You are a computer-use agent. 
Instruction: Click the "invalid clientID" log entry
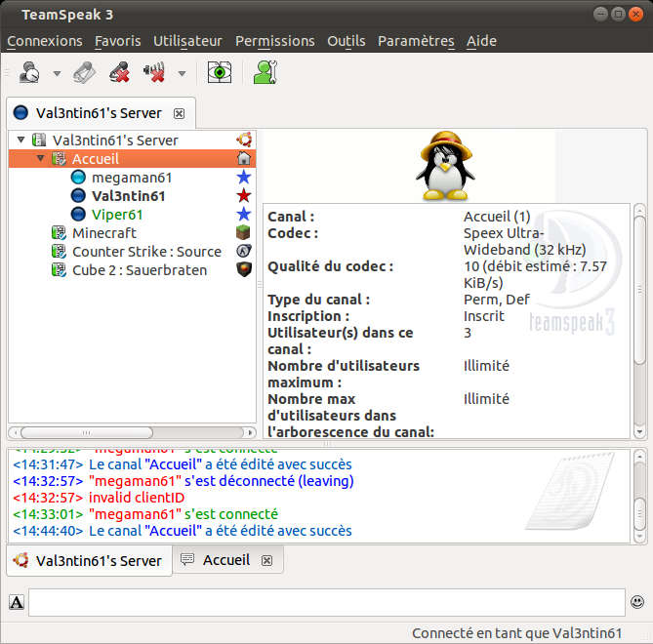tap(99, 498)
